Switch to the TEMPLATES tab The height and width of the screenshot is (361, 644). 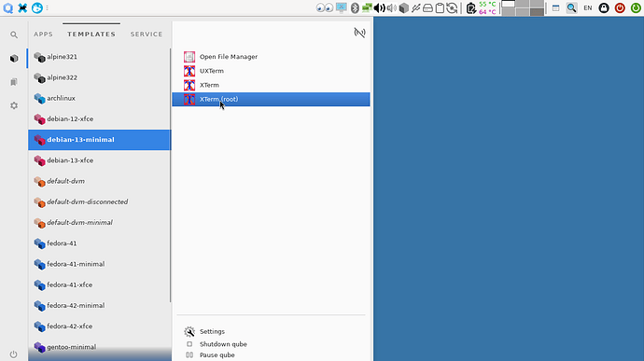(x=91, y=35)
